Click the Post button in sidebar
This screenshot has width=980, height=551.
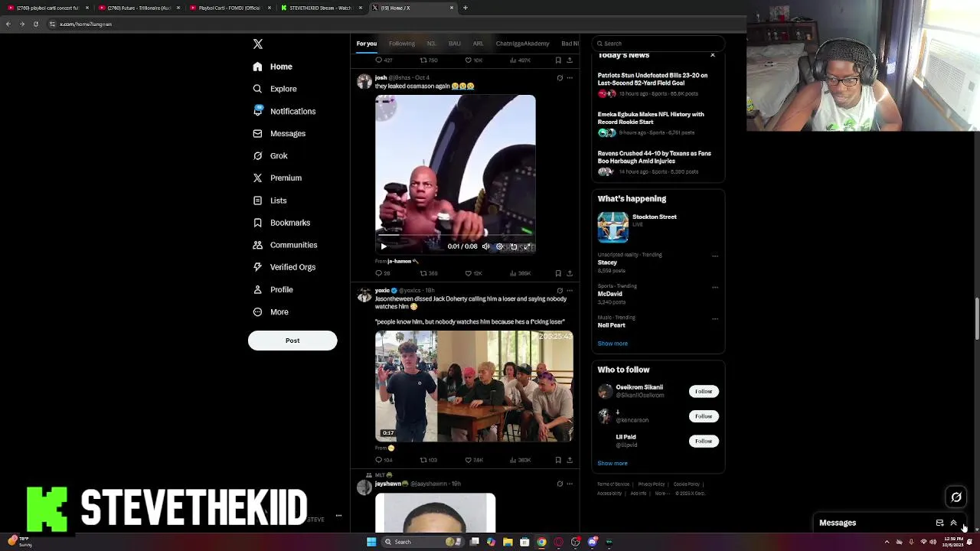coord(292,341)
